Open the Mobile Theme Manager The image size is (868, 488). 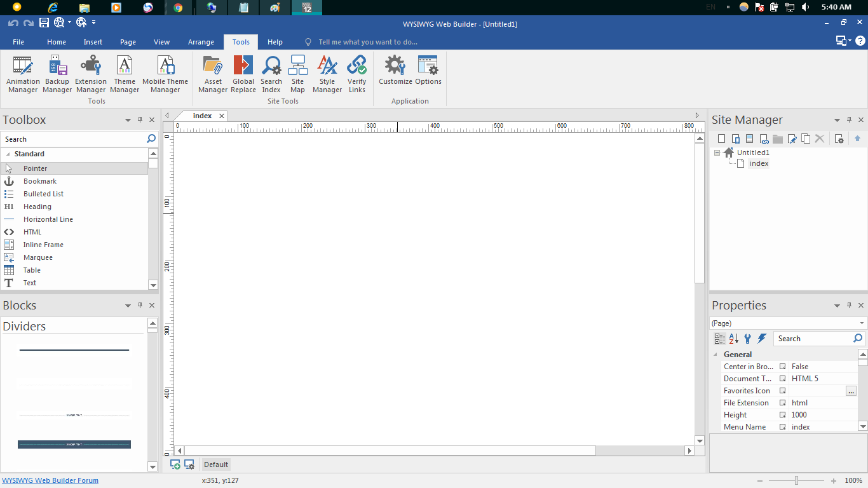click(x=165, y=74)
